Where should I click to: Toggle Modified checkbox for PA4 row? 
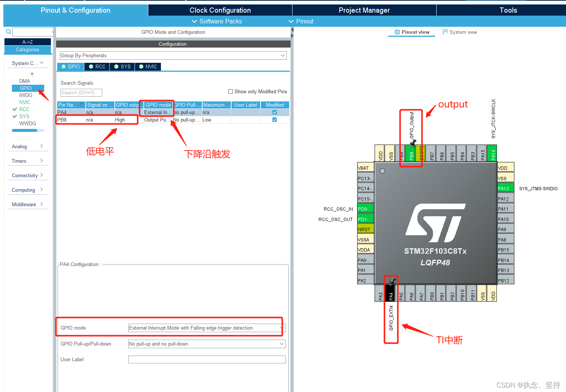tap(275, 112)
